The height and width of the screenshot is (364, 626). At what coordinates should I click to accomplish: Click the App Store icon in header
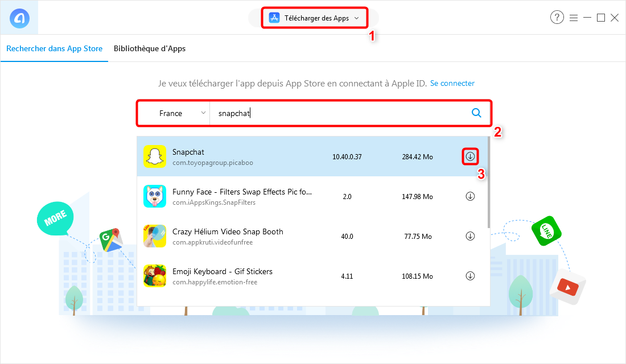[274, 18]
